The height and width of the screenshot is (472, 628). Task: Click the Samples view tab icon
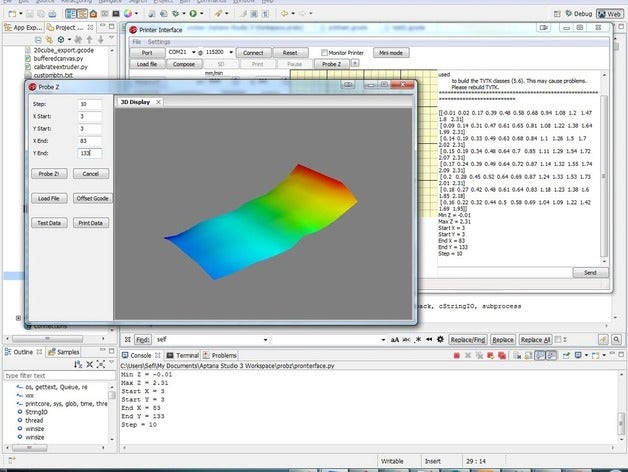(x=52, y=352)
